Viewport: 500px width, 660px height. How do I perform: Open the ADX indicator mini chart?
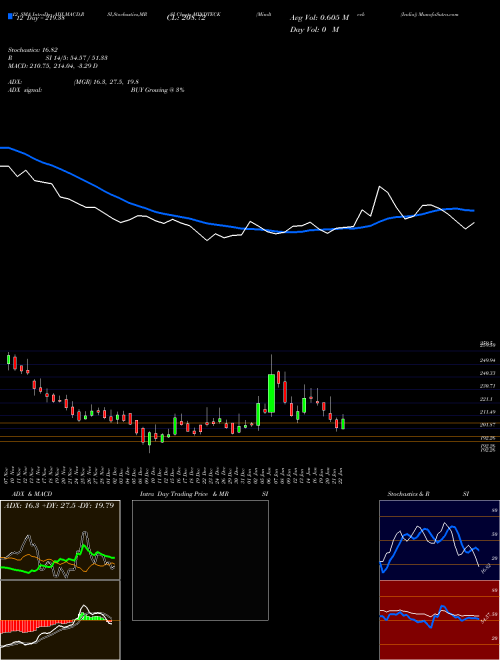(x=60, y=540)
